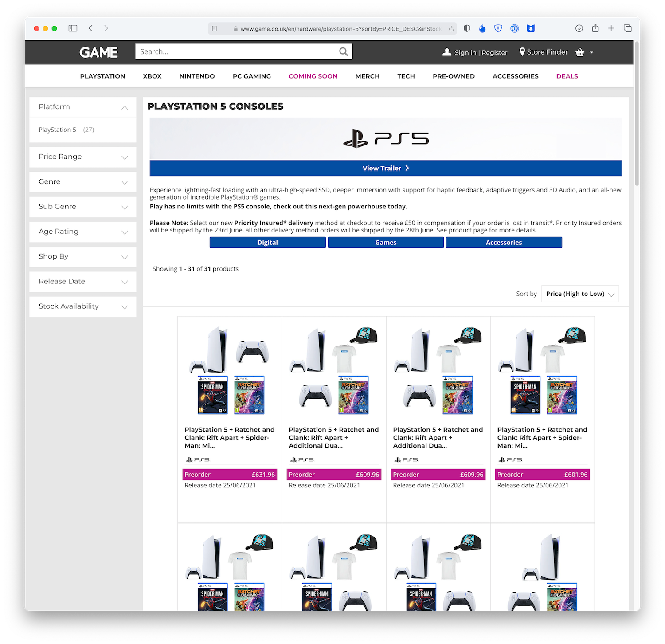Screen dimensions: 665x644
Task: Open the £631.96 bundle product thumbnail
Action: (230, 370)
